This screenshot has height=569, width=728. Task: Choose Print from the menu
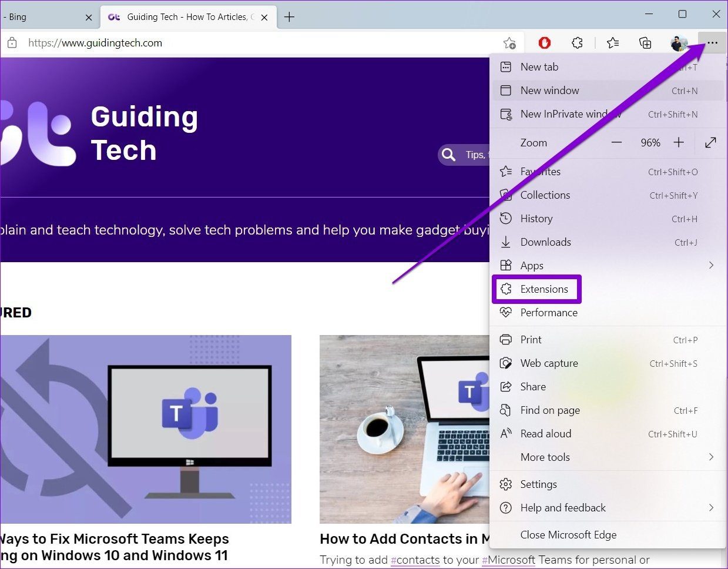(x=608, y=340)
